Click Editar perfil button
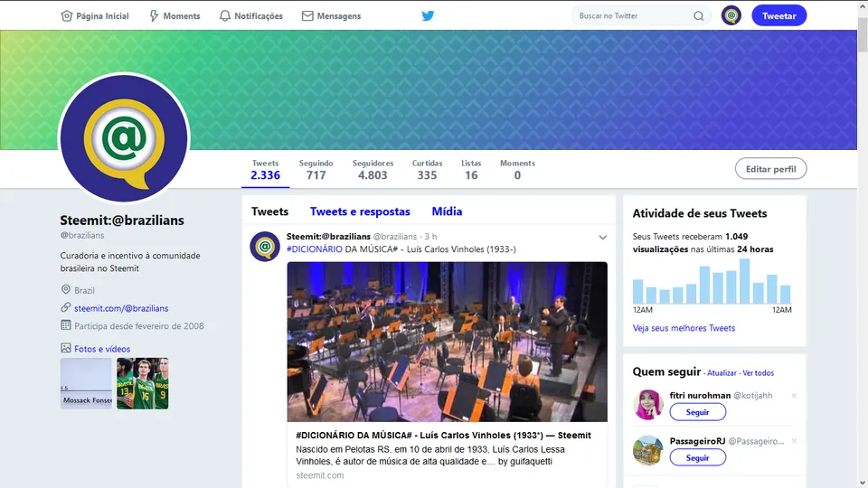This screenshot has height=488, width=868. [x=770, y=169]
